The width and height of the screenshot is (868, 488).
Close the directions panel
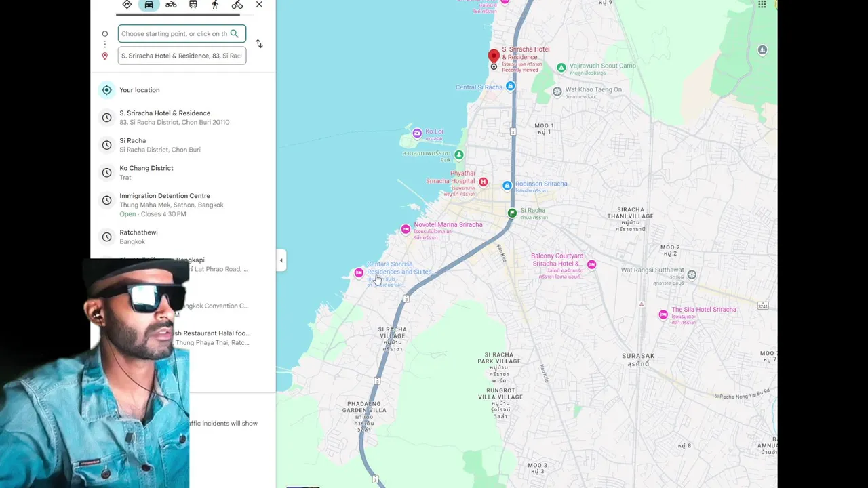point(259,5)
